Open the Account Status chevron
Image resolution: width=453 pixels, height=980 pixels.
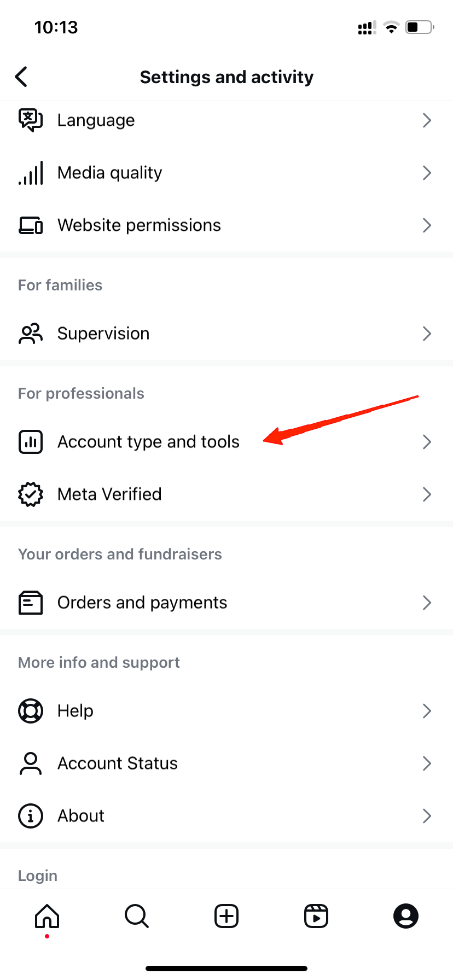[x=427, y=763]
